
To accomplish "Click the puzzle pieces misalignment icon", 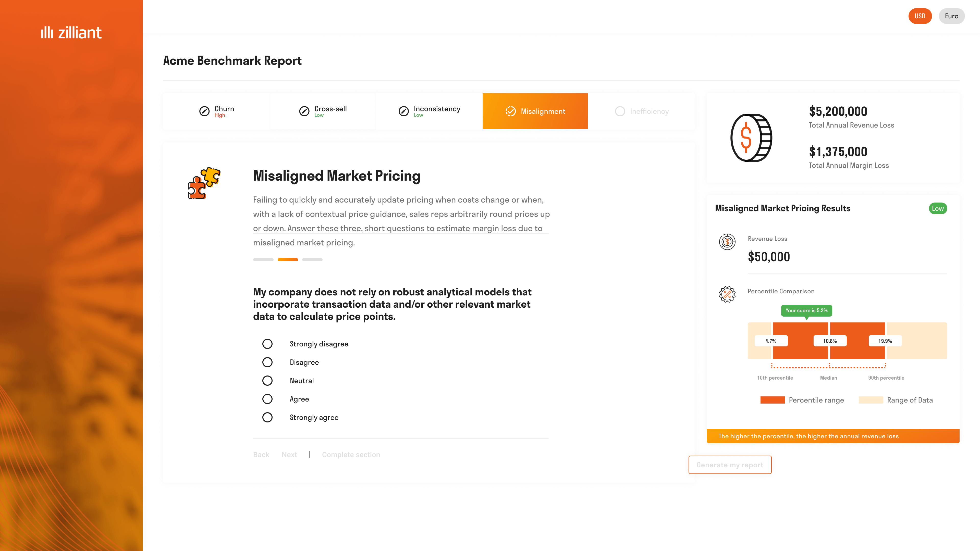I will 204,183.
